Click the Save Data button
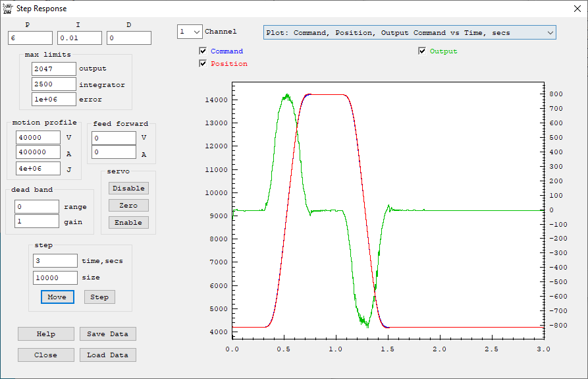The width and height of the screenshot is (588, 379). (x=107, y=334)
